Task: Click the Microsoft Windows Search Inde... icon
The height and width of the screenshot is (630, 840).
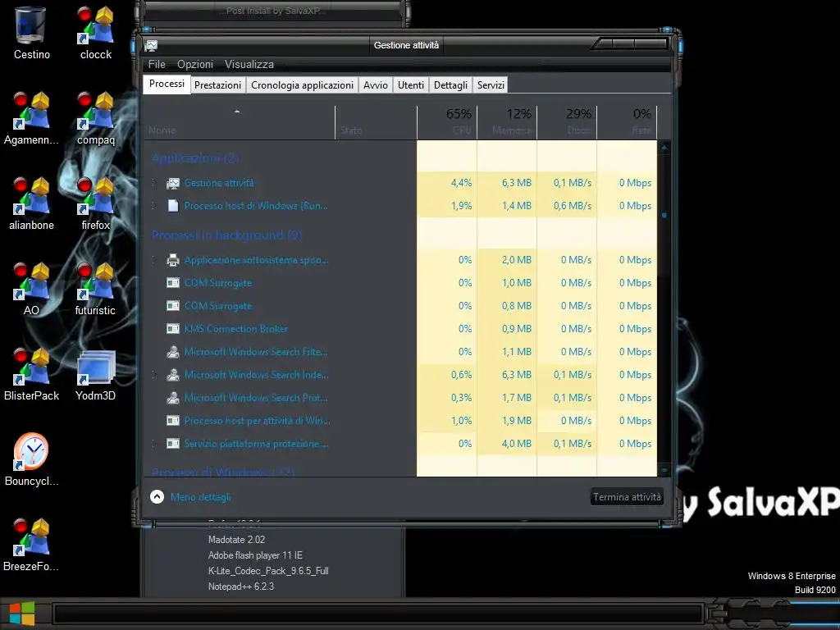Action: pos(172,375)
